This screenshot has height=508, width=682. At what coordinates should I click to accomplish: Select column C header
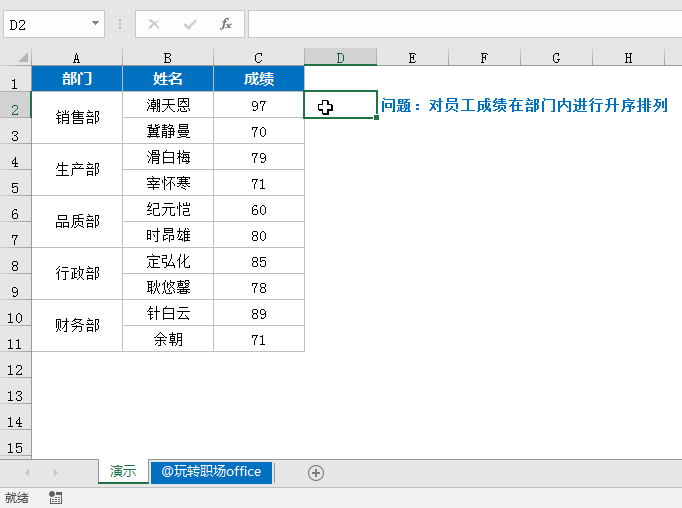259,57
